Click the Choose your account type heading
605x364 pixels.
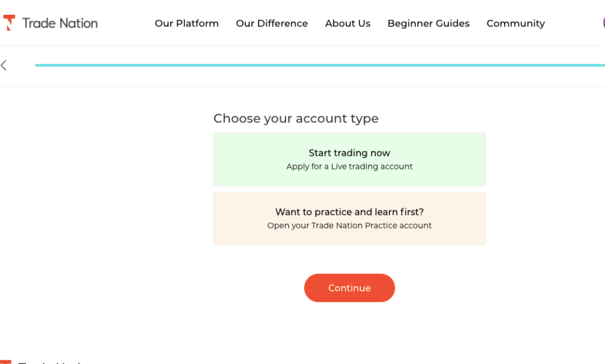[x=296, y=118]
